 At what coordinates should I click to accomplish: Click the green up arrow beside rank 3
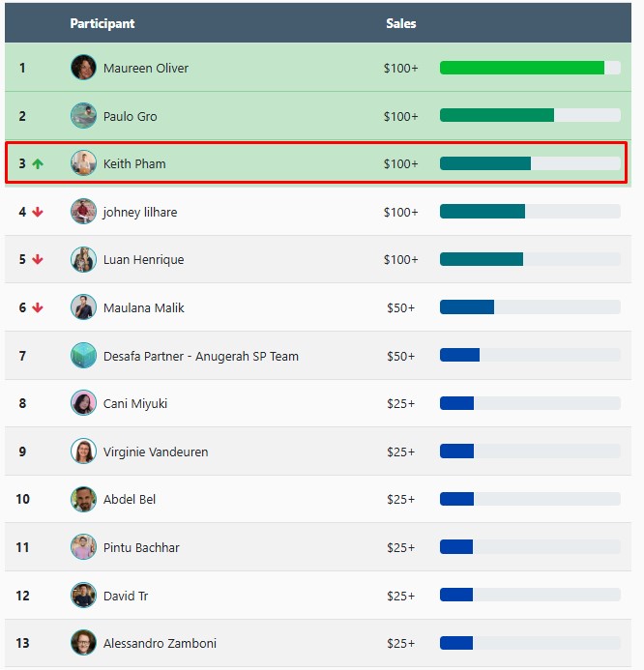(x=38, y=164)
